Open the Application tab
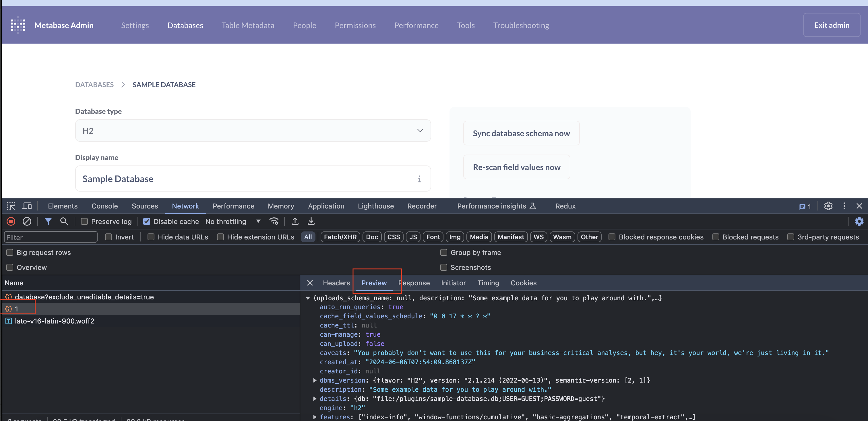Image resolution: width=868 pixels, height=421 pixels. pyautogui.click(x=326, y=206)
